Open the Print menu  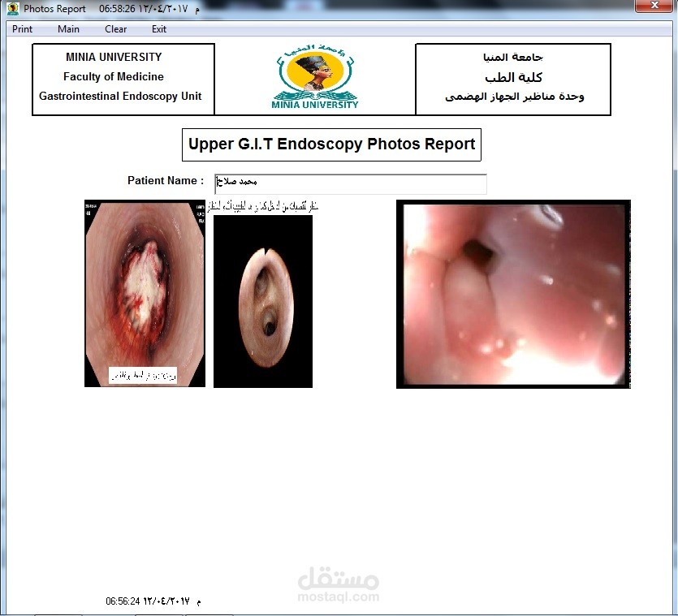pyautogui.click(x=22, y=29)
